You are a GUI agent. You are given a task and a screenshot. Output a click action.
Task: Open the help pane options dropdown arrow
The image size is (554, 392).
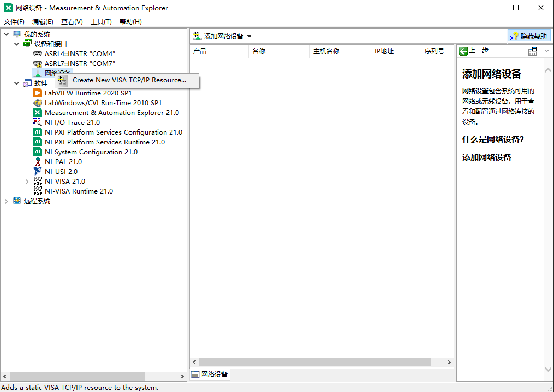[x=546, y=51]
